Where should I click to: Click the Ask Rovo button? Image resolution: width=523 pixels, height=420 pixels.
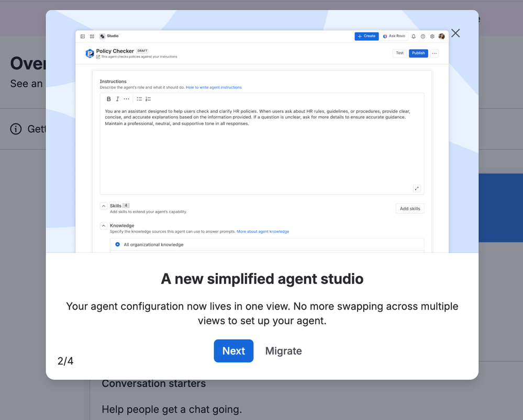(x=394, y=36)
